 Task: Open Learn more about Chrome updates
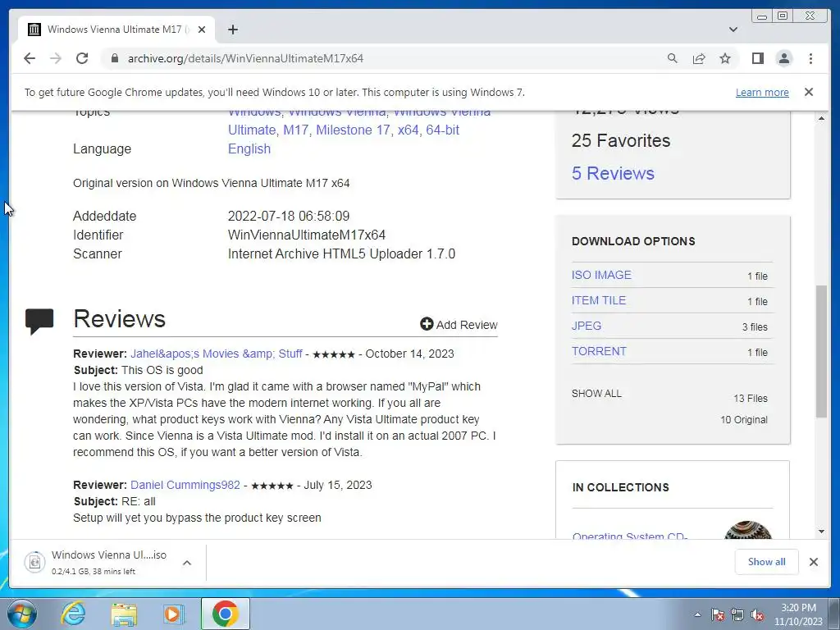[762, 92]
